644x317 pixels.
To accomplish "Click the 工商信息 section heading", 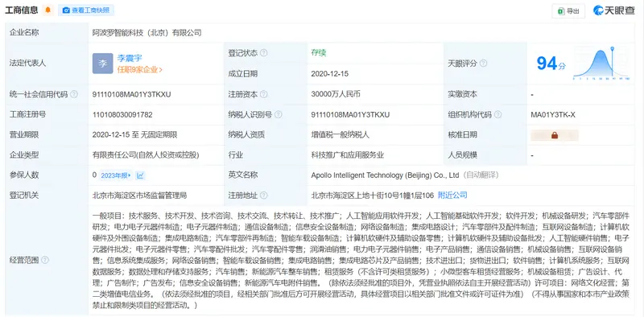I will 22,10.
